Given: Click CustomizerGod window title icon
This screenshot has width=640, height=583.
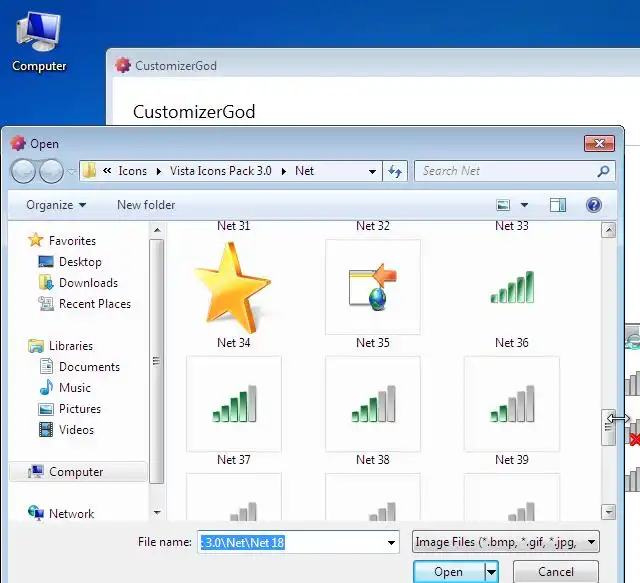Looking at the screenshot, I should click(x=123, y=65).
